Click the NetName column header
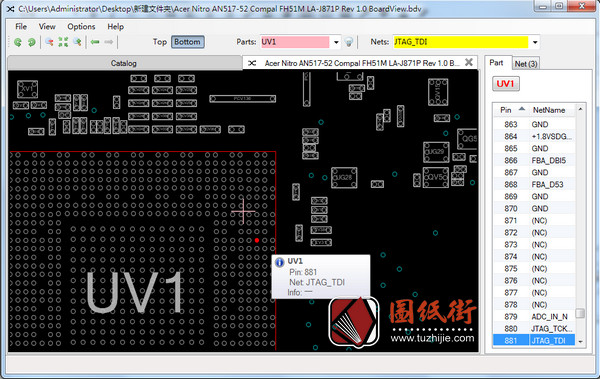The height and width of the screenshot is (379, 600). pos(549,110)
